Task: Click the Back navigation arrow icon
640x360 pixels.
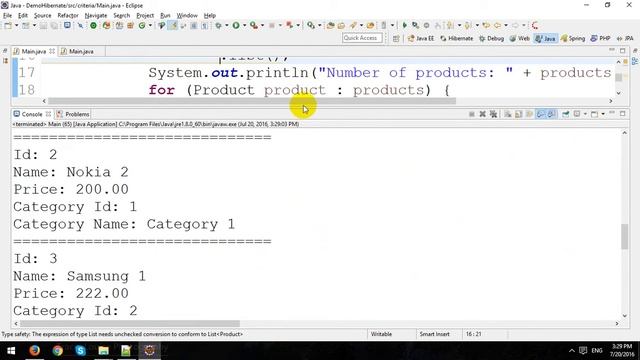Action: [x=498, y=25]
